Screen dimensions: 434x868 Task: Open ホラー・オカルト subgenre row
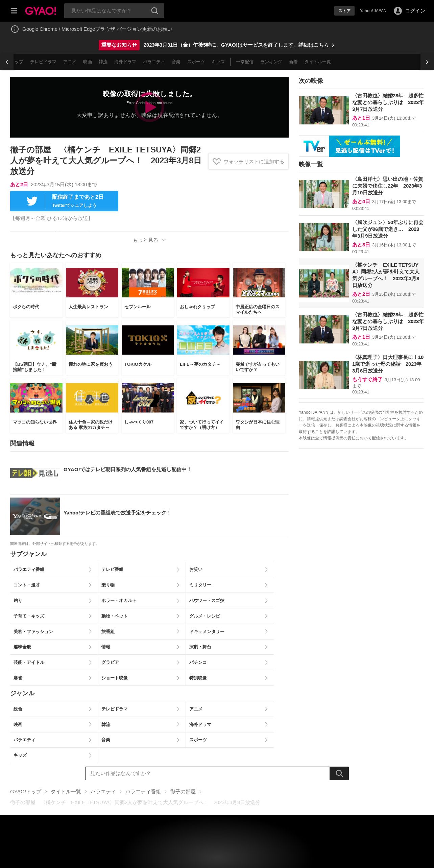tap(142, 601)
